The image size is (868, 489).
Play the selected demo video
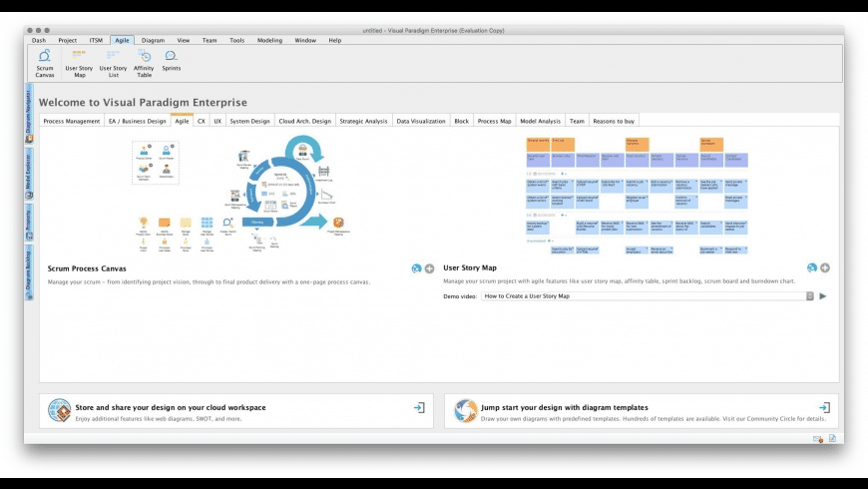coord(823,296)
